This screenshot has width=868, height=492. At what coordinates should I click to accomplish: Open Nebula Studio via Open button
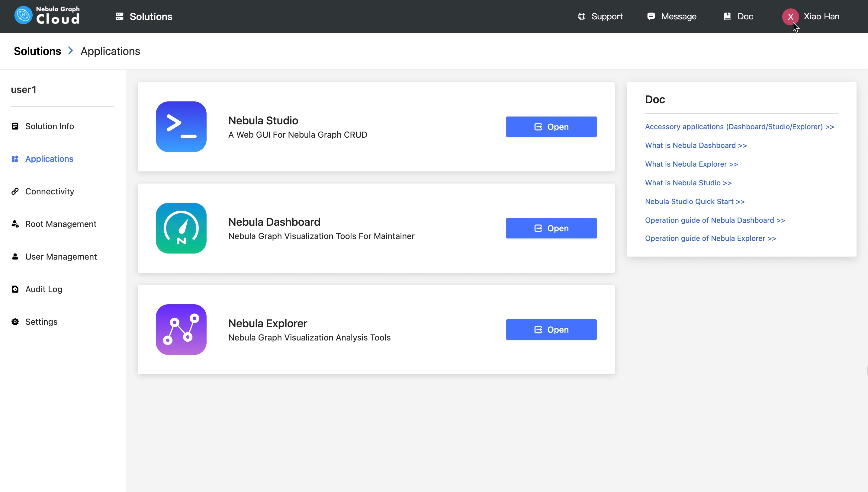[x=551, y=126]
